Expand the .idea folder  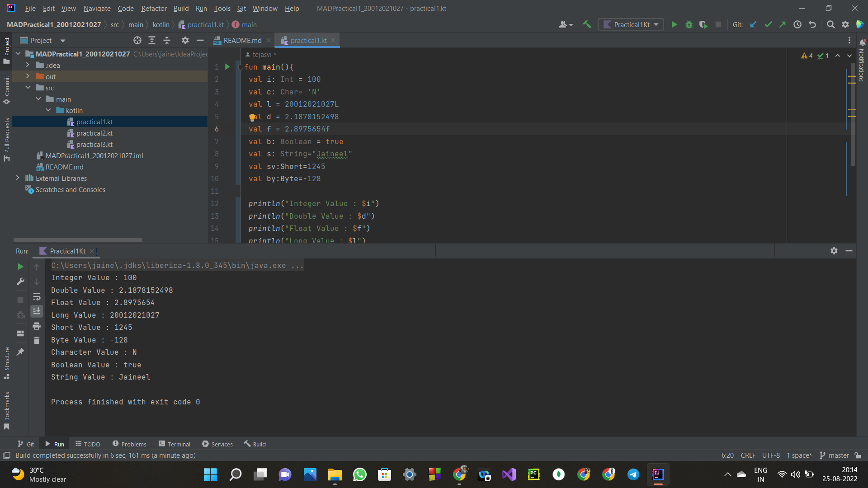point(28,65)
